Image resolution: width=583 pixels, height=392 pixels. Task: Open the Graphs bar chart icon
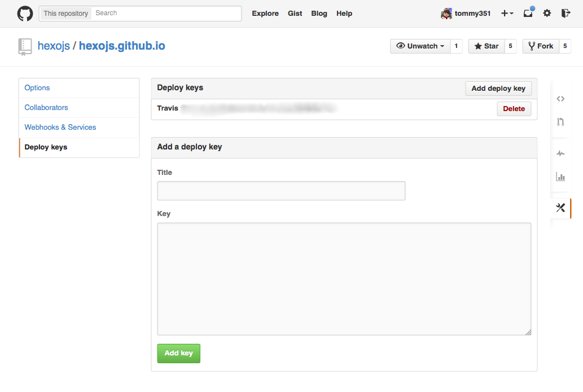coord(560,177)
